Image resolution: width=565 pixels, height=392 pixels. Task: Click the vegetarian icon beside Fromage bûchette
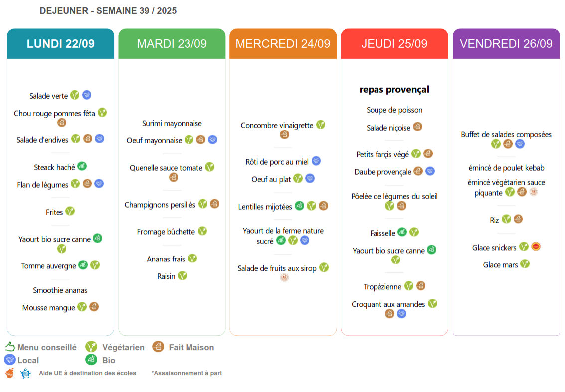click(202, 231)
